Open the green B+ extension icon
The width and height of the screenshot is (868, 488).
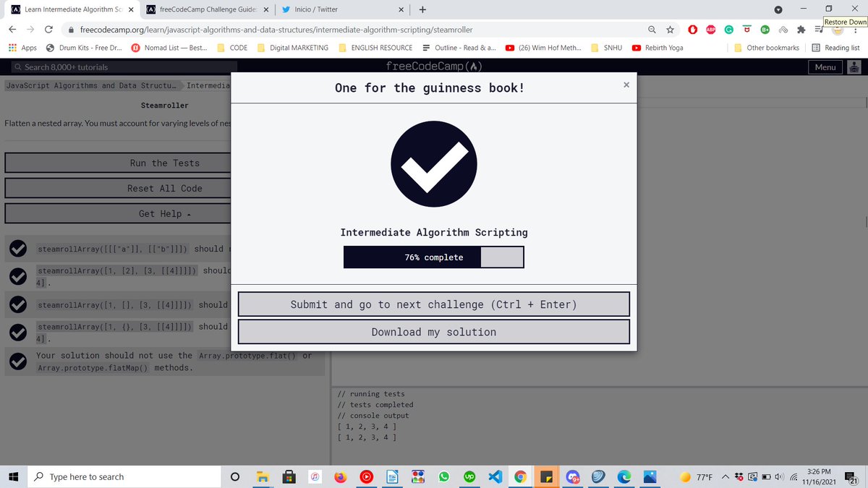tap(765, 30)
